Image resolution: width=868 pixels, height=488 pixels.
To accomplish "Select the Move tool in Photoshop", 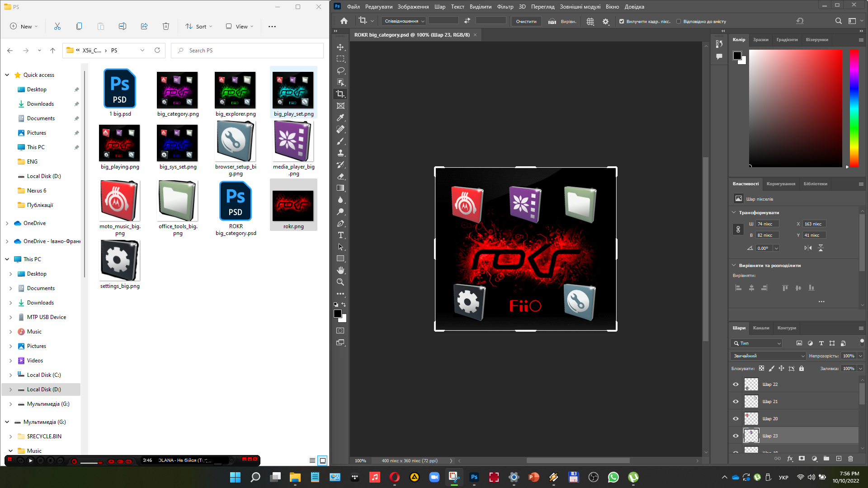I will [340, 47].
